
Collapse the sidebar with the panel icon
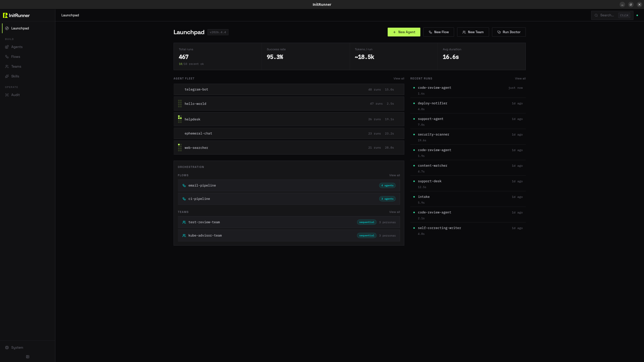coord(28,357)
